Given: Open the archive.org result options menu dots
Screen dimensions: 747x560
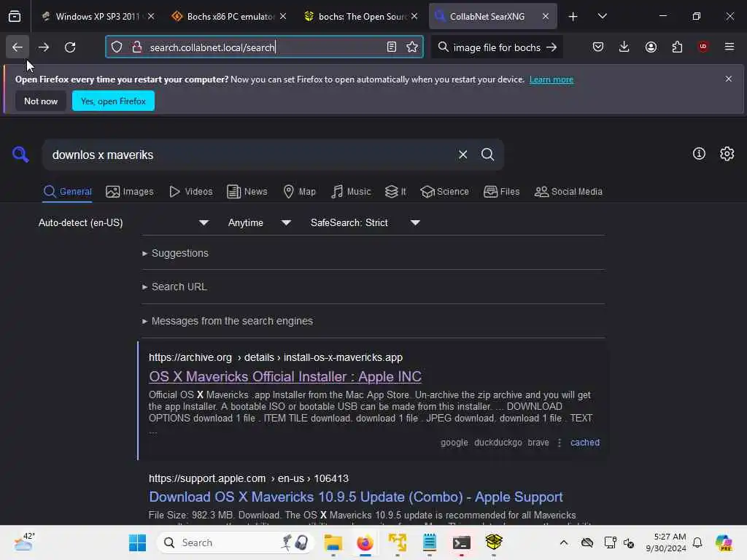Looking at the screenshot, I should (560, 443).
